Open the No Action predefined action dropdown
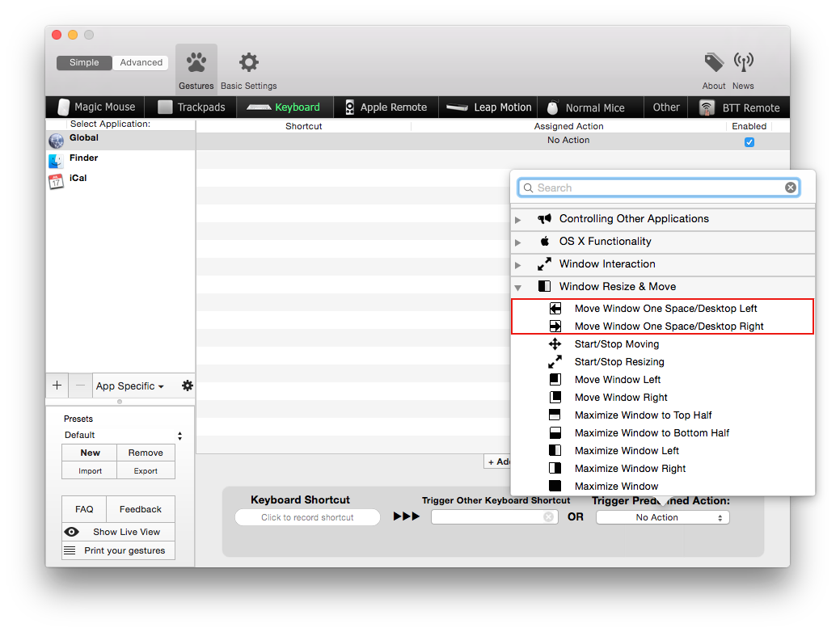 point(663,517)
